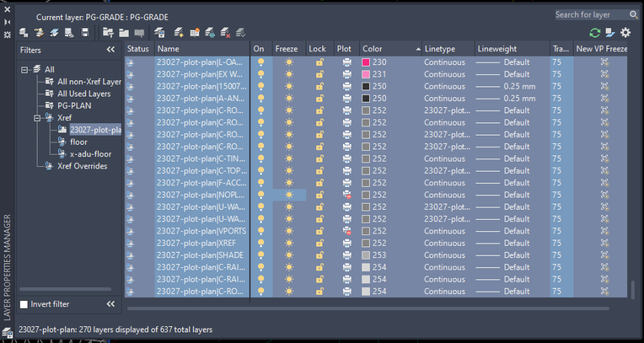Collapse the Xref node in Filters tree

(37, 118)
